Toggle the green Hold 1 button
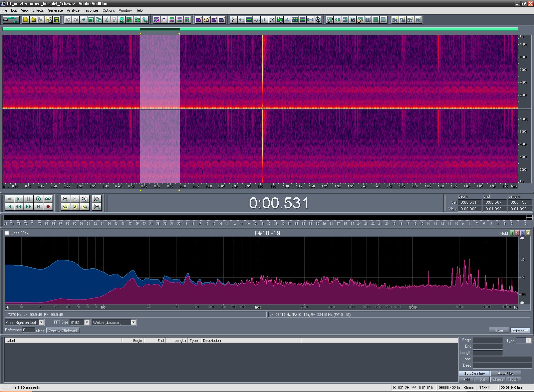The image size is (534, 392). click(x=512, y=233)
